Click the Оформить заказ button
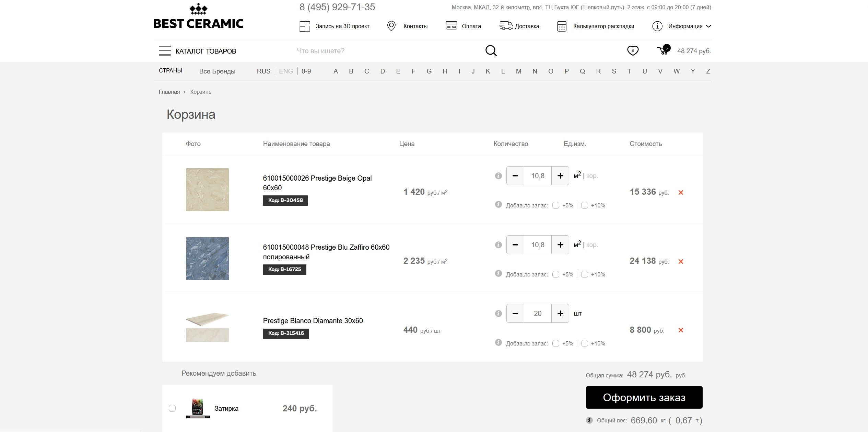 pyautogui.click(x=644, y=397)
